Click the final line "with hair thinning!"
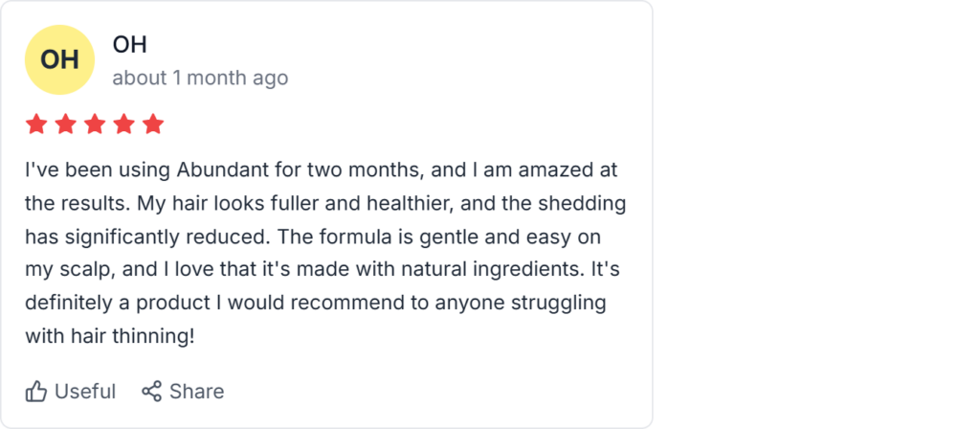980x429 pixels. [x=109, y=336]
